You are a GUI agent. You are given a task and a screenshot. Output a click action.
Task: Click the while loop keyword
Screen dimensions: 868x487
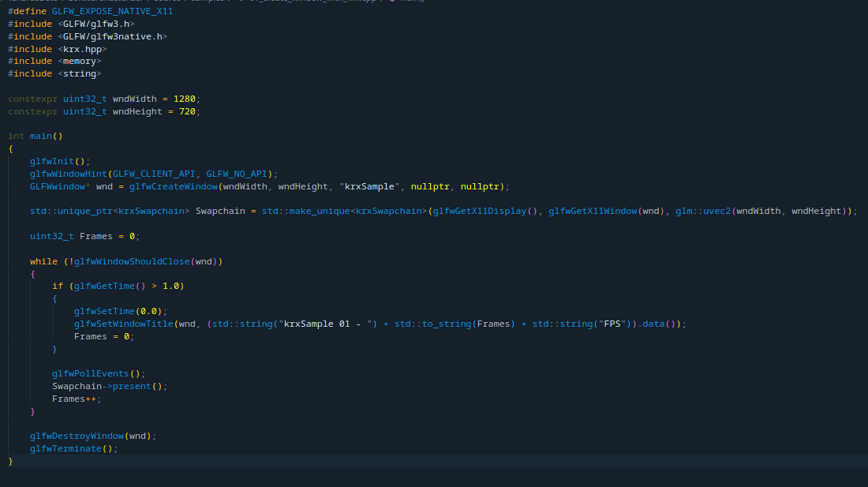43,261
